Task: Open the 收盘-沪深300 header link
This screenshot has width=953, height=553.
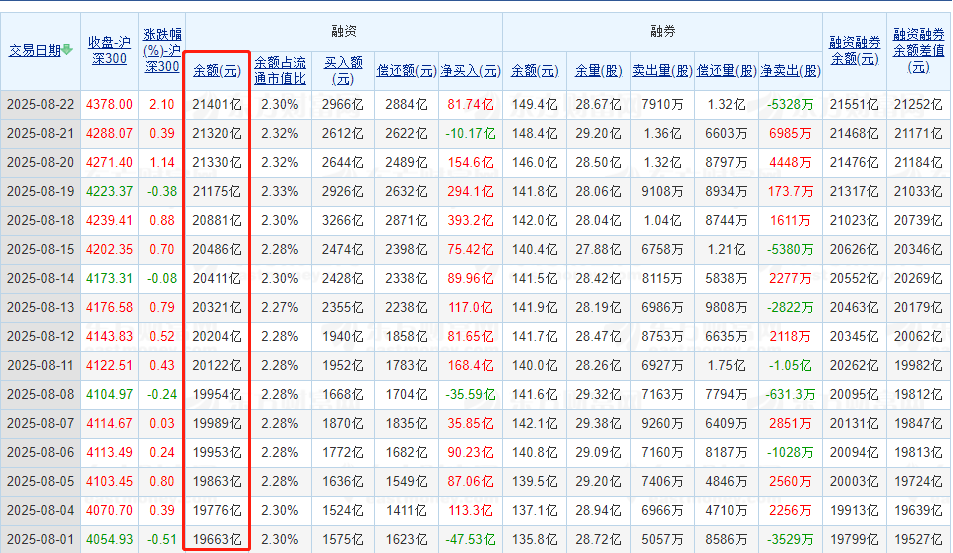Action: [109, 50]
